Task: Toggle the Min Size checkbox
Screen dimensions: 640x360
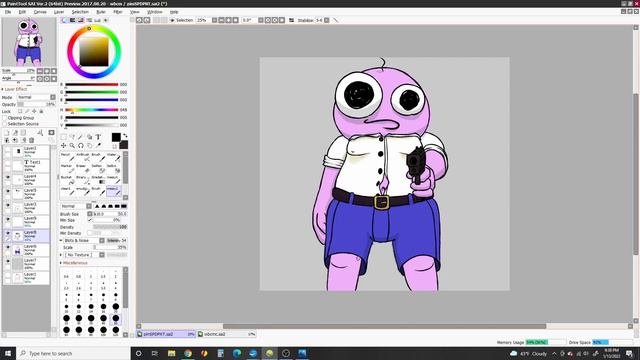Action: (90, 220)
